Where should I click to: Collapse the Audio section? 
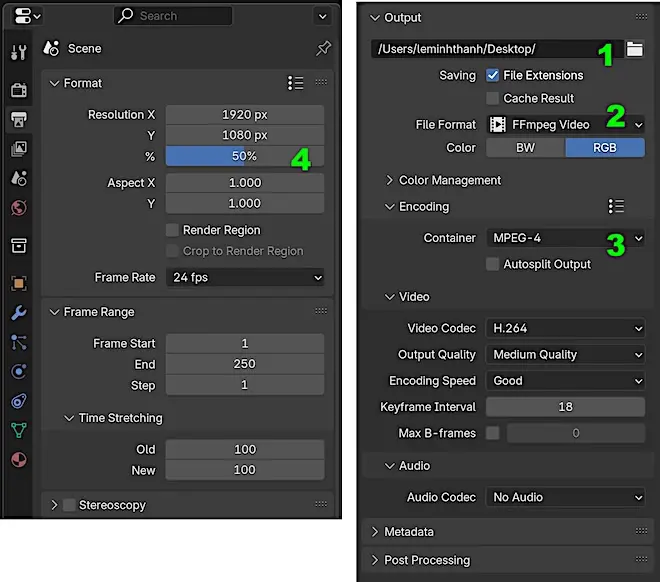390,466
